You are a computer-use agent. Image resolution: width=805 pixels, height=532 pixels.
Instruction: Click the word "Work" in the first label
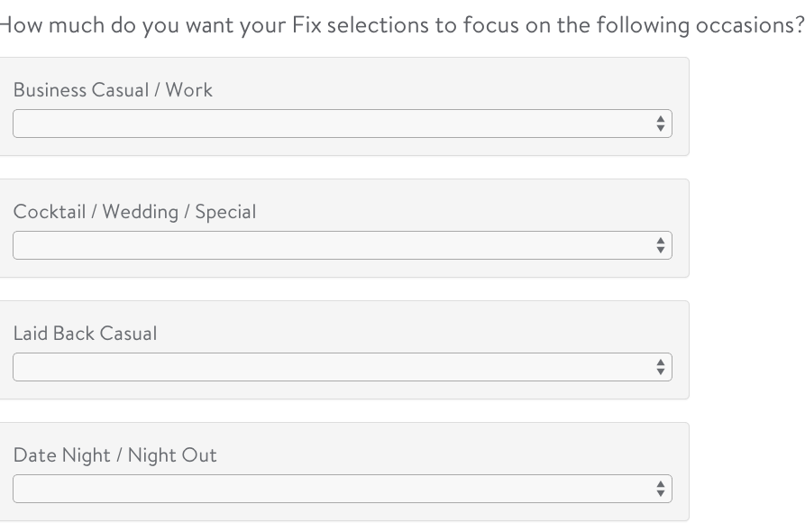[x=188, y=90]
